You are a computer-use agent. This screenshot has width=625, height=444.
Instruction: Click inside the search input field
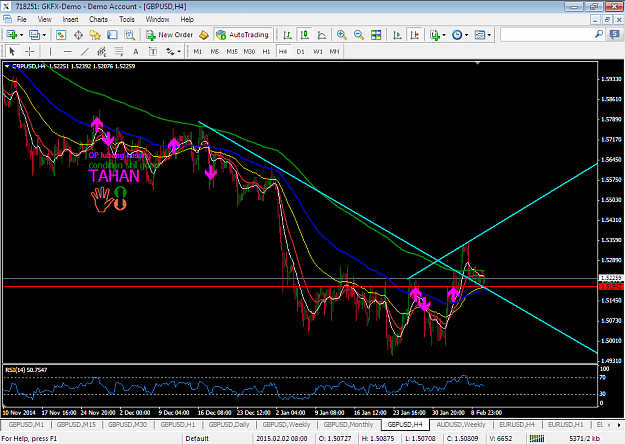point(547,35)
